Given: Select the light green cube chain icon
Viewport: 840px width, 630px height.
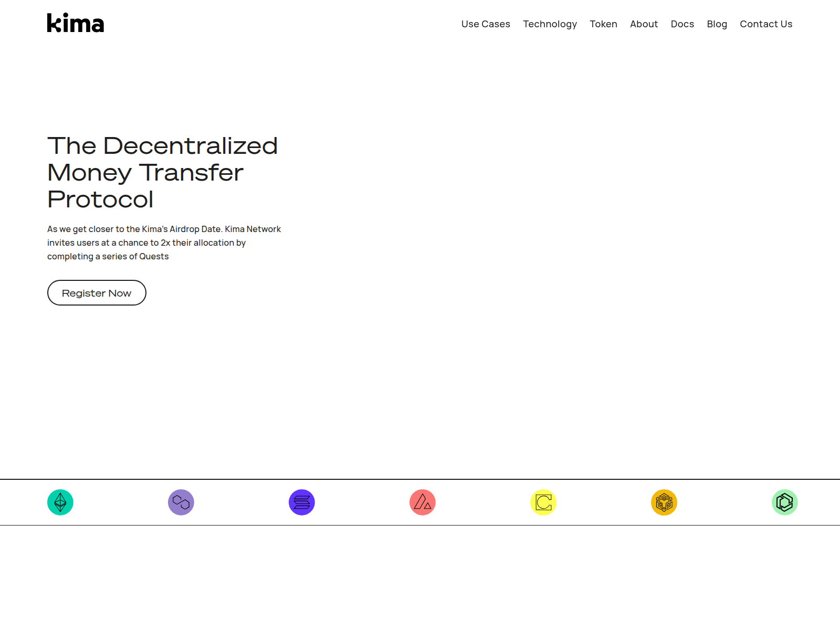Looking at the screenshot, I should (x=785, y=502).
